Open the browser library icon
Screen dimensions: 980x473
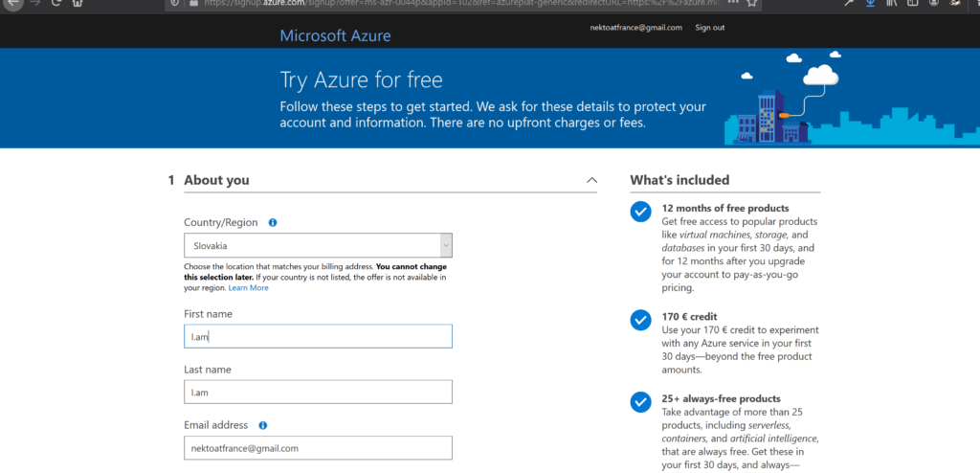pyautogui.click(x=892, y=4)
